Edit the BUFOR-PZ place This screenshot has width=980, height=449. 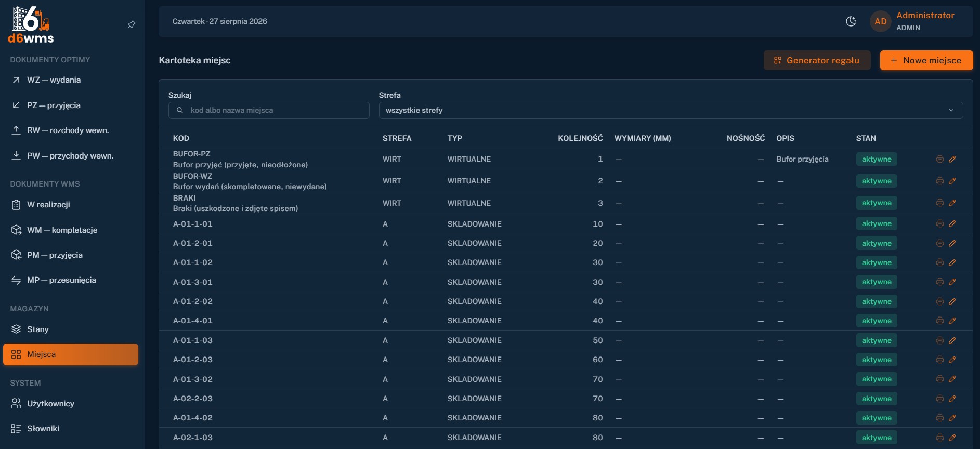(952, 159)
